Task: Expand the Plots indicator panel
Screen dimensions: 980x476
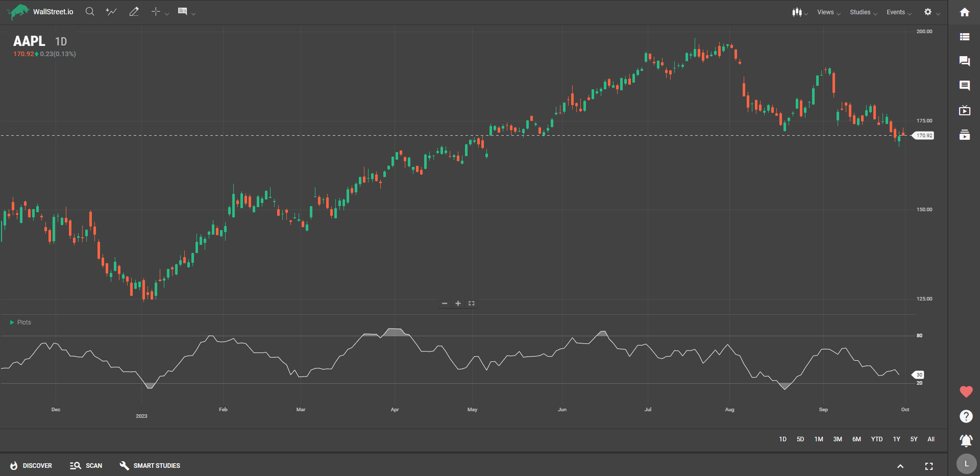Action: 20,322
